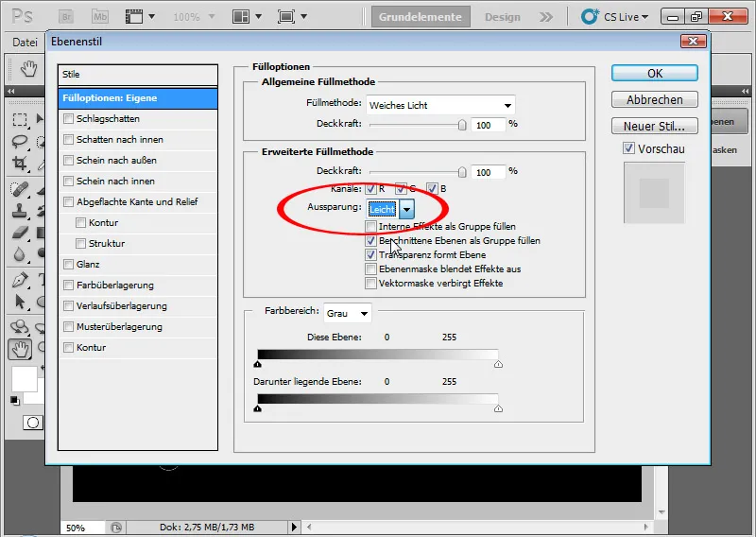Click the general Deckkraft slider handle
756x537 pixels.
pos(462,125)
